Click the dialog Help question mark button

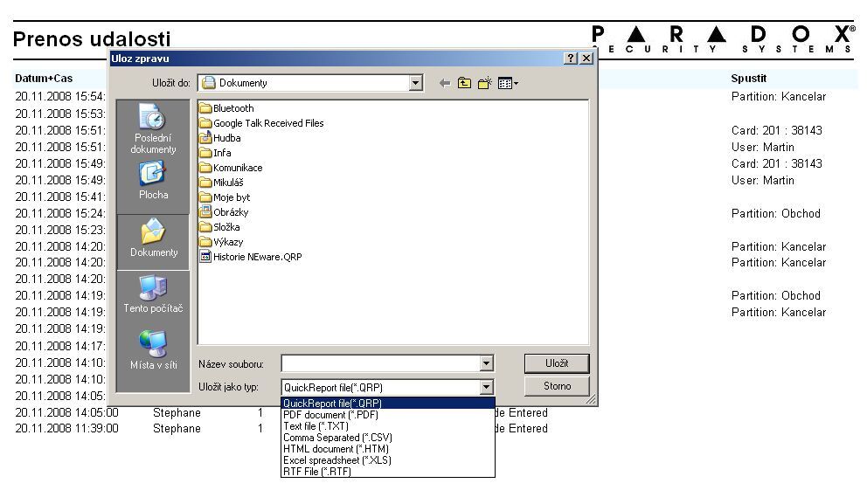(x=571, y=59)
